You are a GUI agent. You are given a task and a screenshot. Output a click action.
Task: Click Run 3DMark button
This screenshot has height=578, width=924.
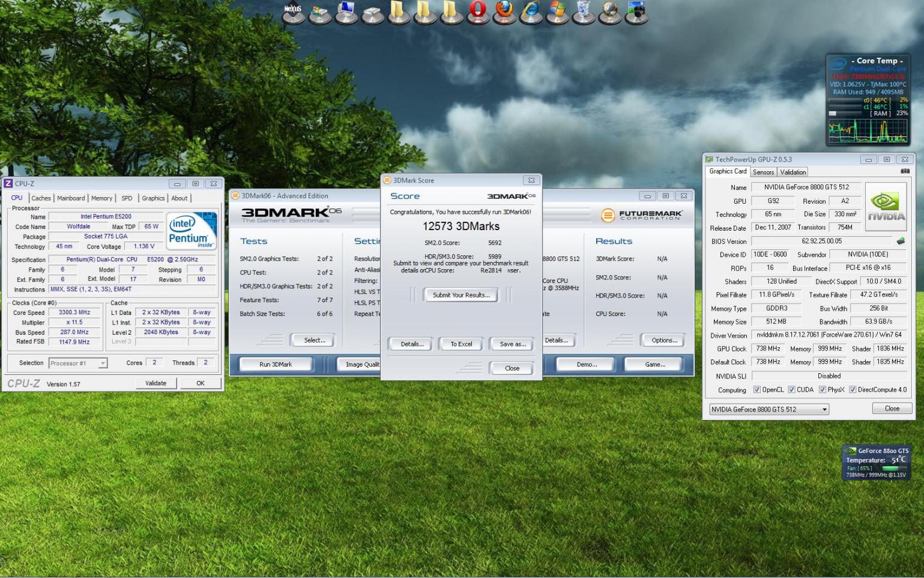coord(276,364)
